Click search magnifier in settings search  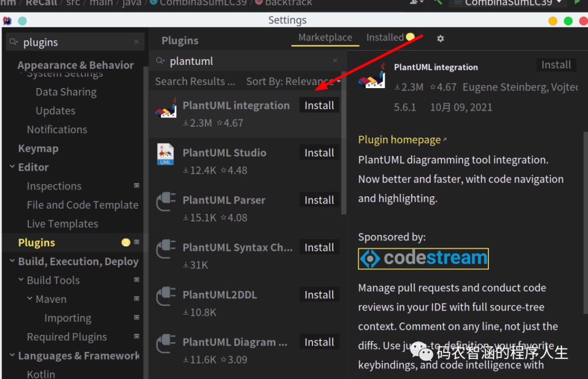click(x=14, y=42)
